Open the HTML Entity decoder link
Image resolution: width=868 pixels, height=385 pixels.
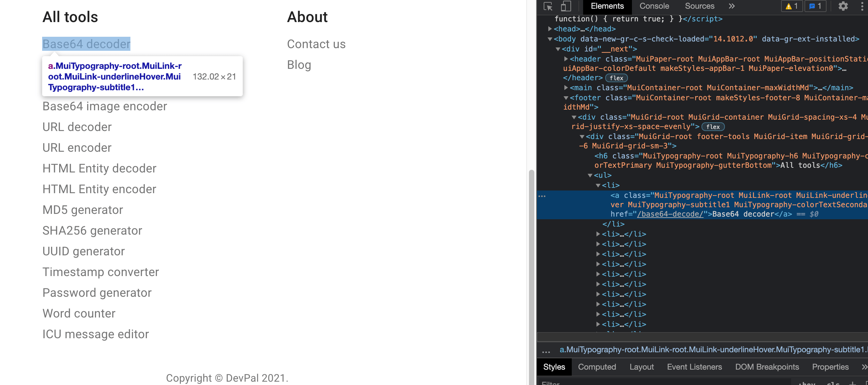99,168
